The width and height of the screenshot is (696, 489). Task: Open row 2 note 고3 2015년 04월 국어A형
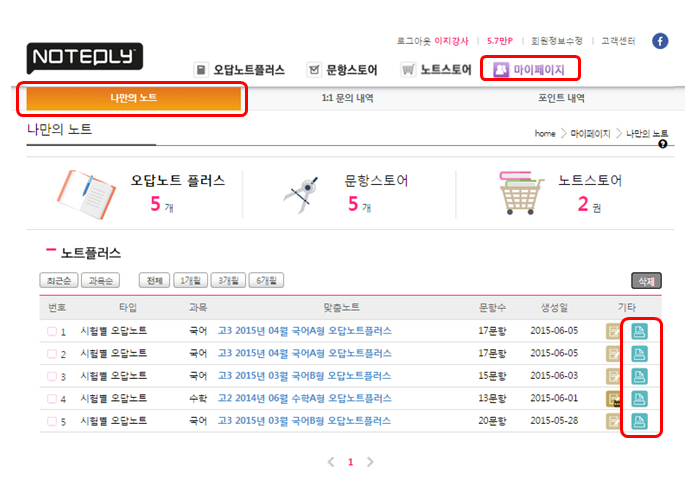(x=304, y=354)
